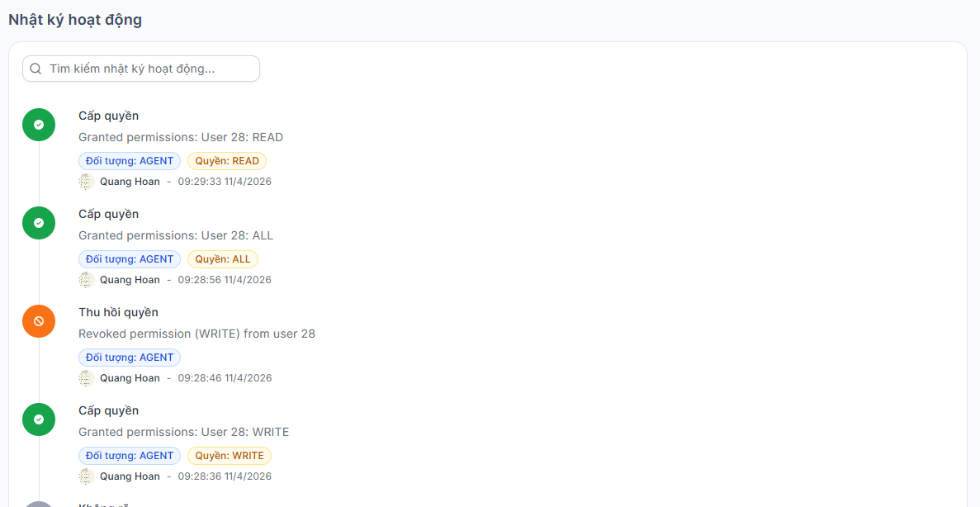Click orange revoke icon for Thu hồi quyền
This screenshot has height=507, width=980.
(x=39, y=321)
